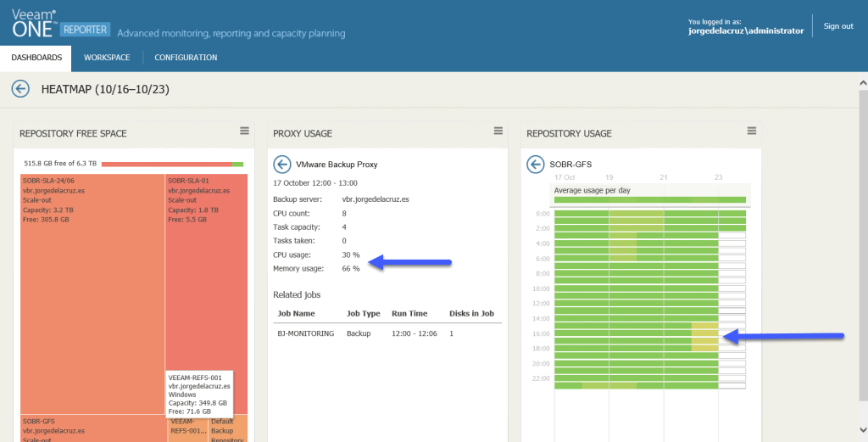Click the yellow 16:00 heatmap cell

[704, 333]
